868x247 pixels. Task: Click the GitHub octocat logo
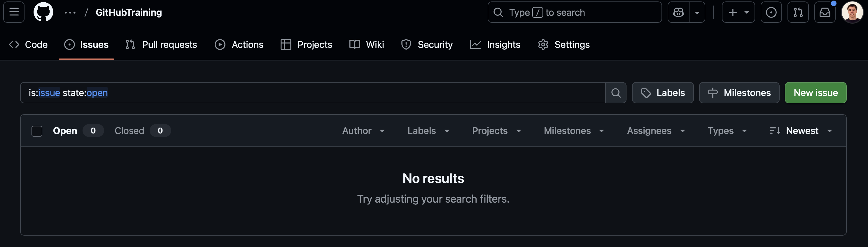coord(43,13)
